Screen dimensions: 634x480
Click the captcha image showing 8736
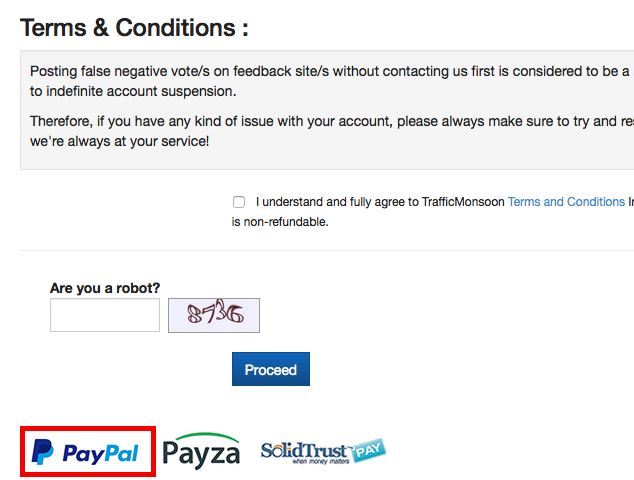click(214, 315)
